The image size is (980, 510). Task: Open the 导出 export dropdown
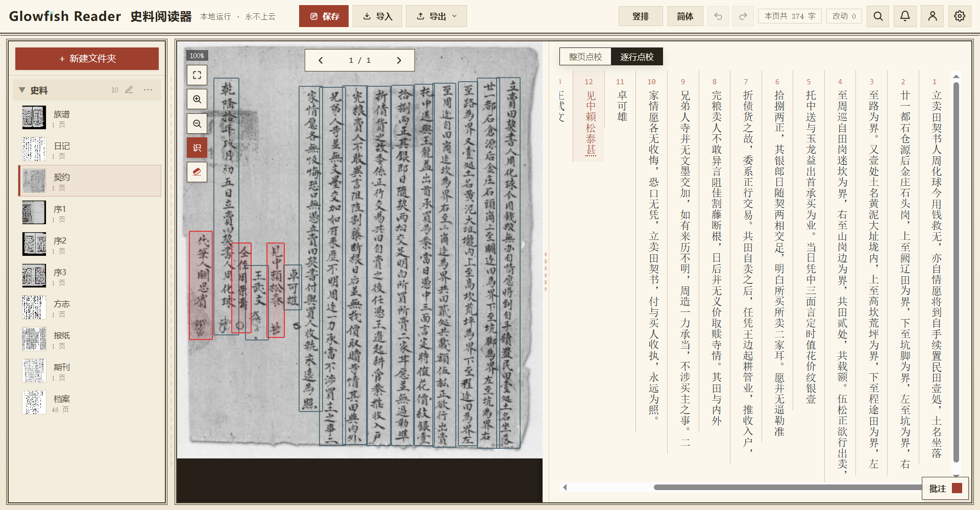click(436, 16)
